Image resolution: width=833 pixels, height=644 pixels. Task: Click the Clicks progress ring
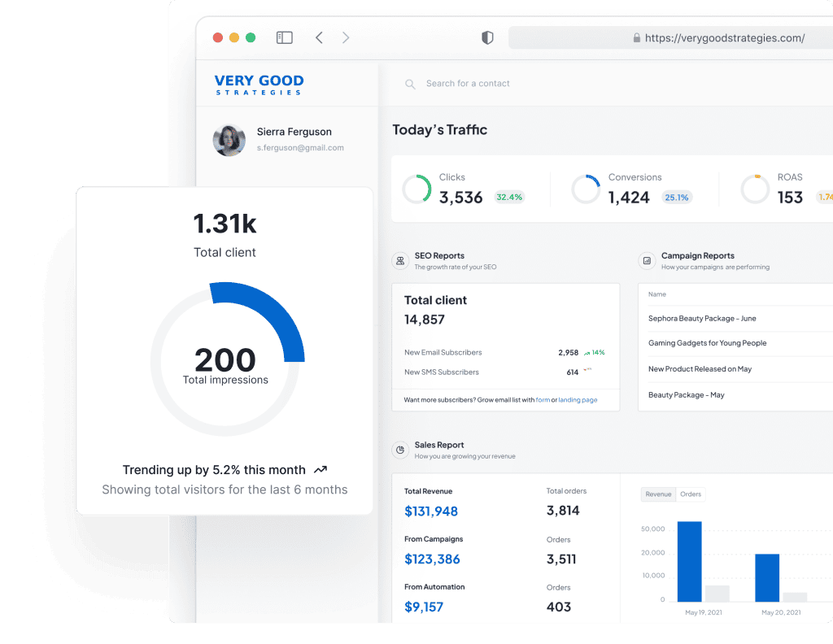[x=416, y=189]
